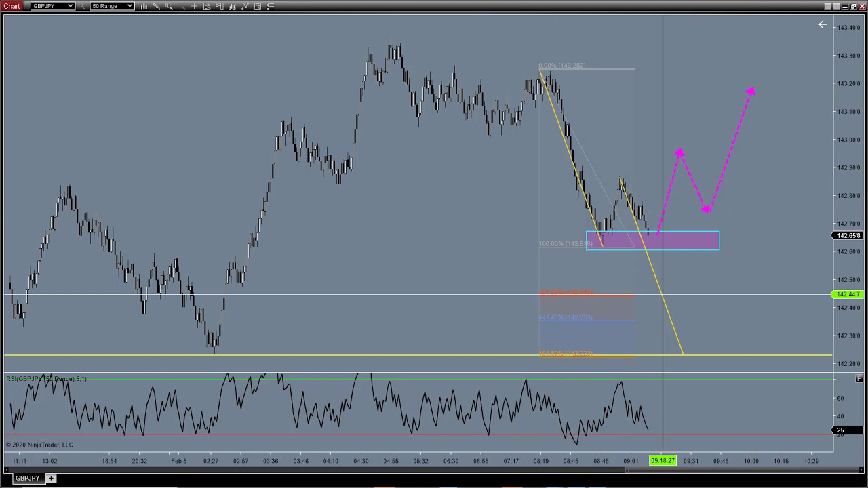Click the 04:55 time axis label
This screenshot has width=868, height=488.
click(391, 461)
